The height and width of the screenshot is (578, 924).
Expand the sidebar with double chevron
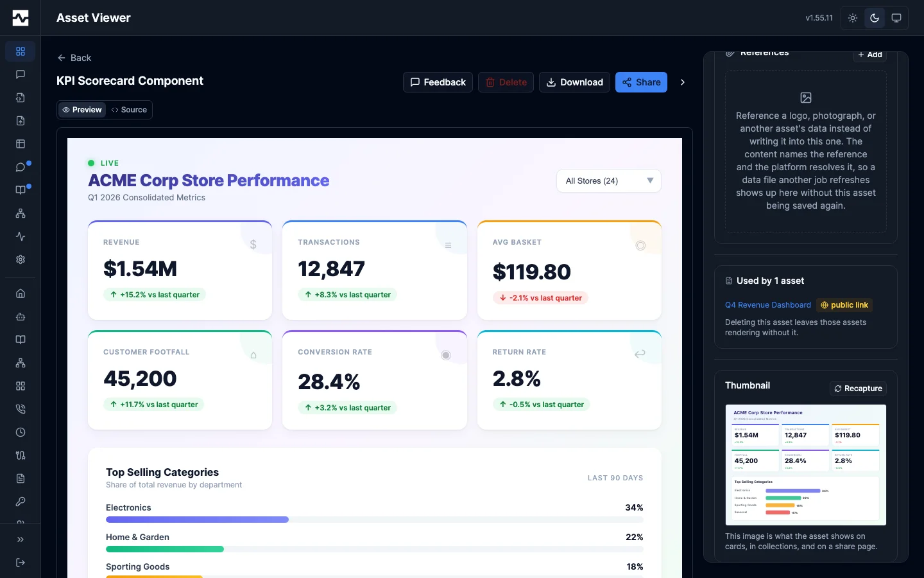21,539
